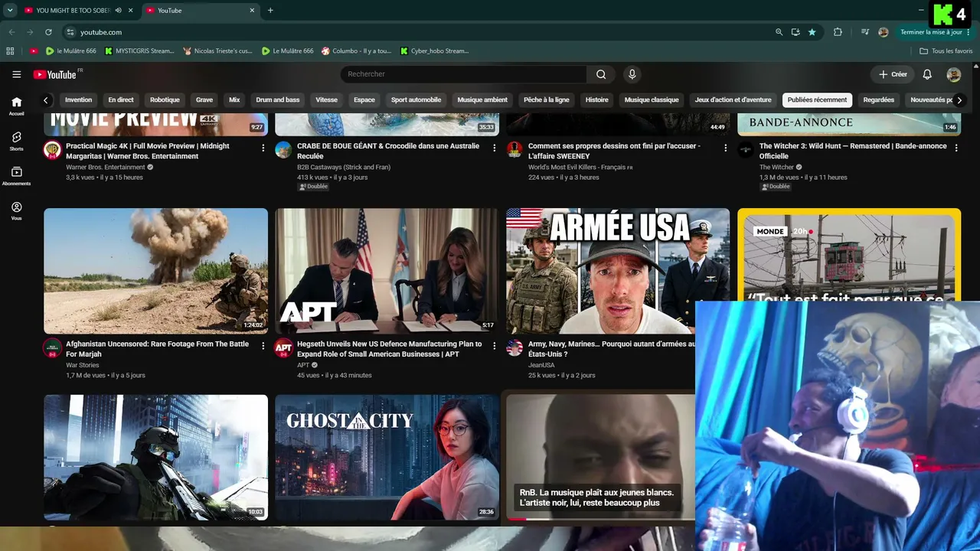The image size is (980, 551).
Task: Click the YouTube logo
Action: pyautogui.click(x=55, y=74)
